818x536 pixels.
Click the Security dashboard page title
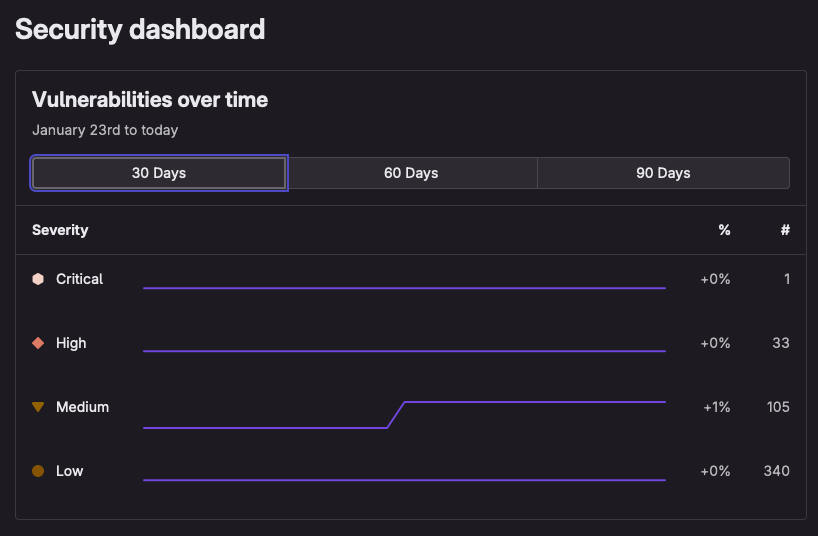click(x=140, y=29)
